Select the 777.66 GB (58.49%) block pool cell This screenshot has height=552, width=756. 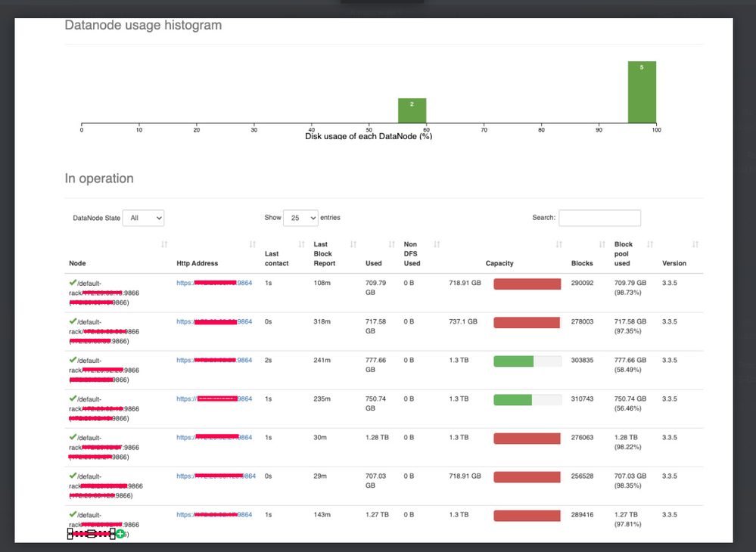(630, 365)
